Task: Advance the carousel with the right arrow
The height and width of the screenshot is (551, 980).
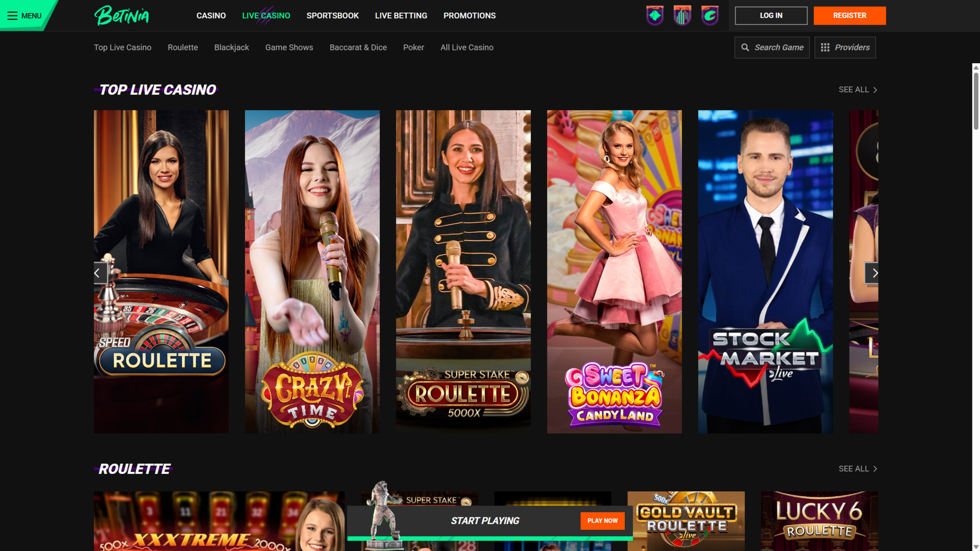Action: coord(875,273)
